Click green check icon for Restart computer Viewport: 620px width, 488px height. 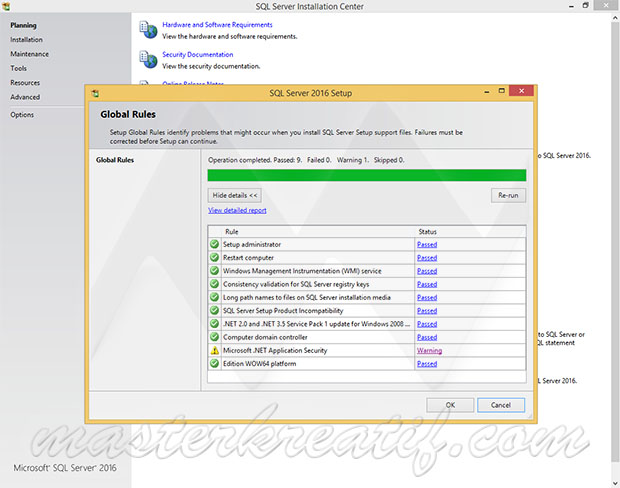tap(214, 257)
